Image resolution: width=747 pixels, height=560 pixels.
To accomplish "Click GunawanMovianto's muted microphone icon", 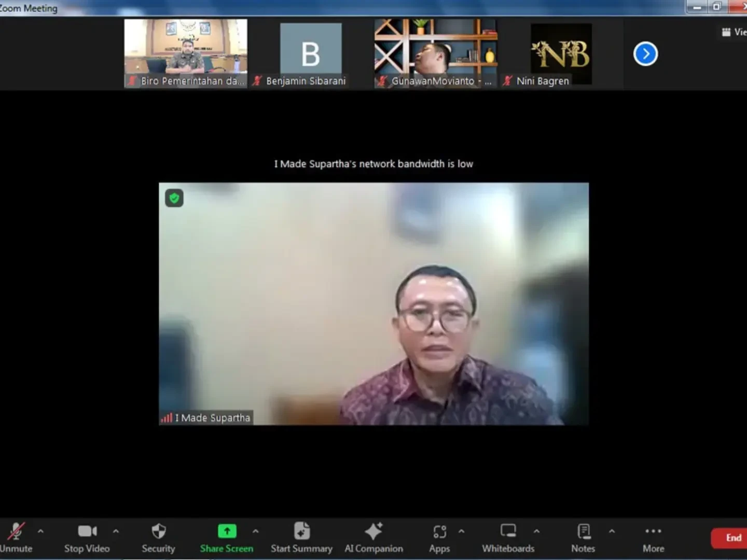I will coord(382,81).
